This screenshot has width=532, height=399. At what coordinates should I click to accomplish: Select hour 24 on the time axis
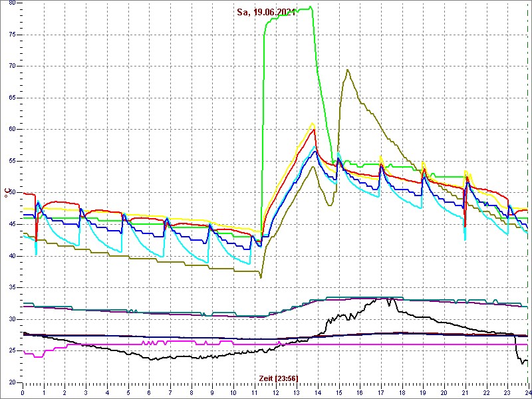click(x=527, y=392)
